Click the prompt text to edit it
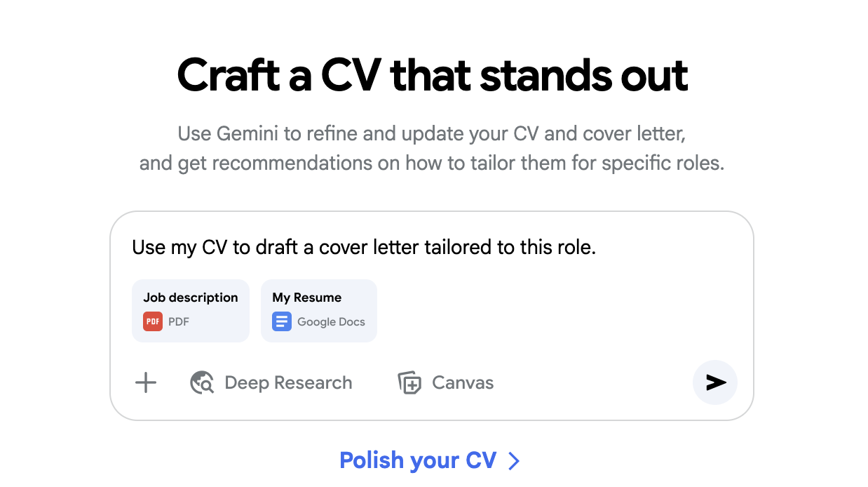The height and width of the screenshot is (487, 868). click(363, 247)
